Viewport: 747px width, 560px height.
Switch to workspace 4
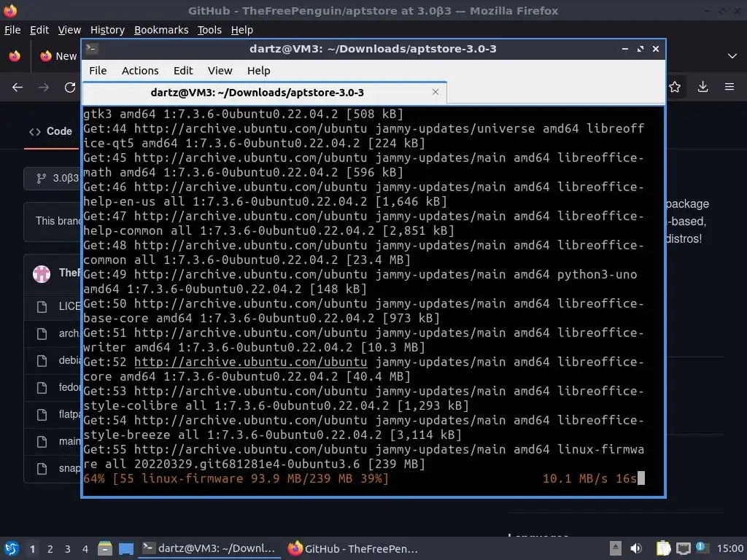(x=85, y=549)
